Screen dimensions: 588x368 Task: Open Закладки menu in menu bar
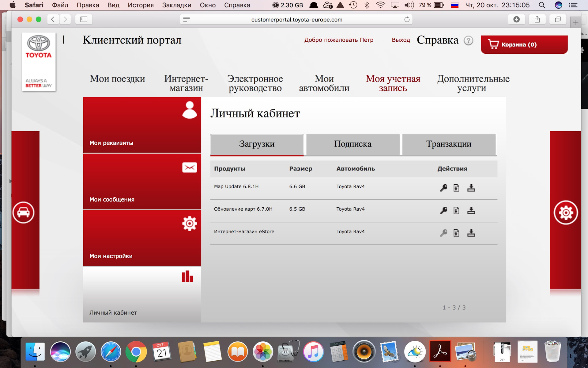(177, 5)
